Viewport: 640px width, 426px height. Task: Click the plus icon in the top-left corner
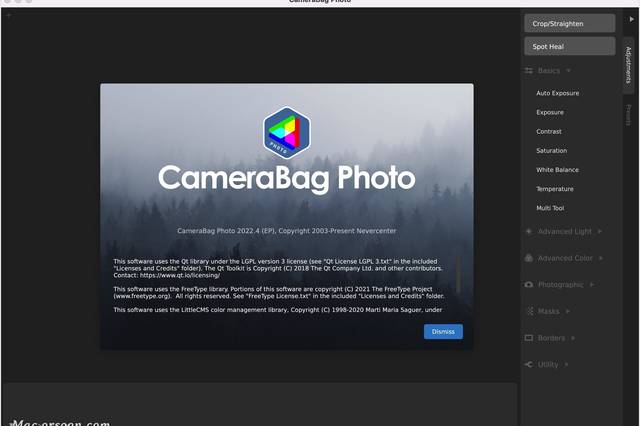pyautogui.click(x=9, y=16)
